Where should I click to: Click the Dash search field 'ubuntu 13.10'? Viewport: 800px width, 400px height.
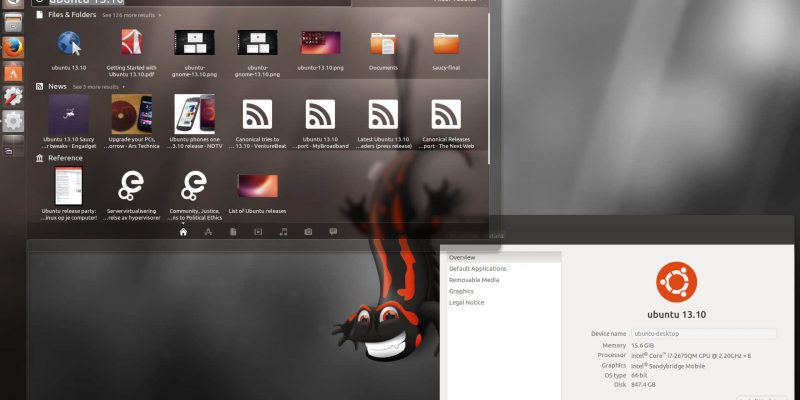coord(191,2)
